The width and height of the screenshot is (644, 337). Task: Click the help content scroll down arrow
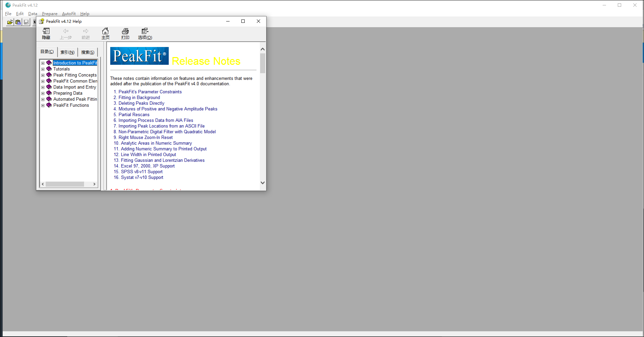point(263,183)
